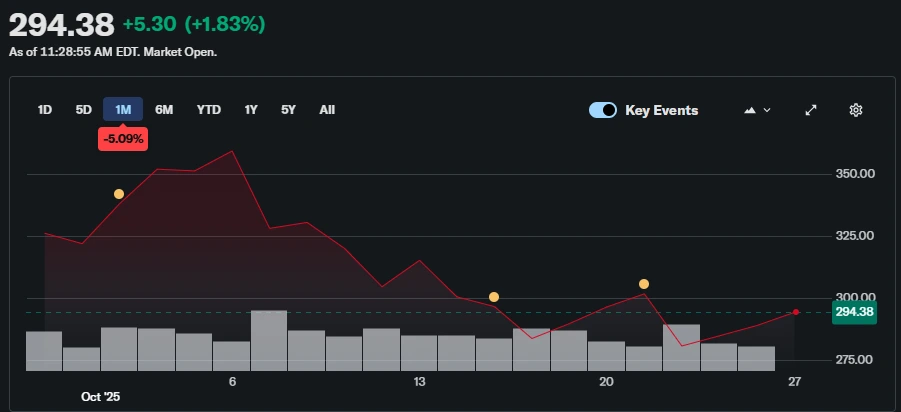
Task: Open the mountain chart type dropdown
Action: (x=757, y=110)
